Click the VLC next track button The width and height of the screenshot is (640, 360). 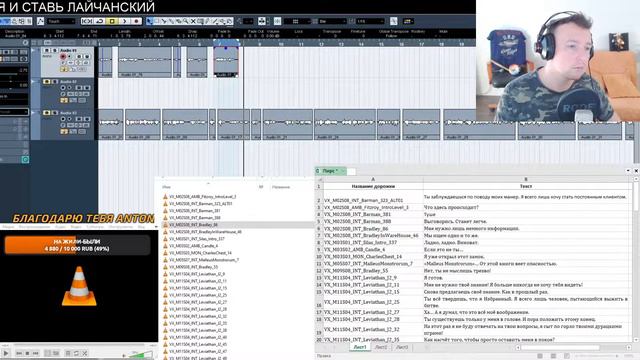point(36,353)
